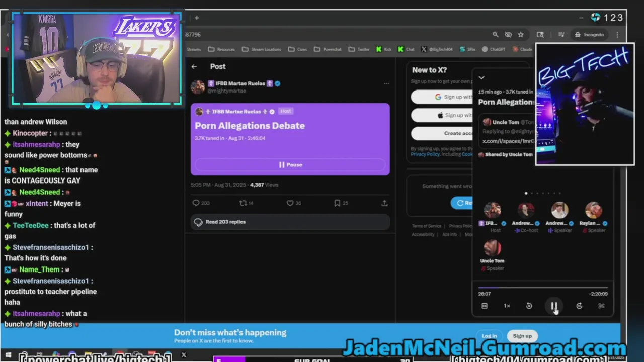Pause the Space playback in side player
The image size is (644, 362).
pyautogui.click(x=553, y=306)
